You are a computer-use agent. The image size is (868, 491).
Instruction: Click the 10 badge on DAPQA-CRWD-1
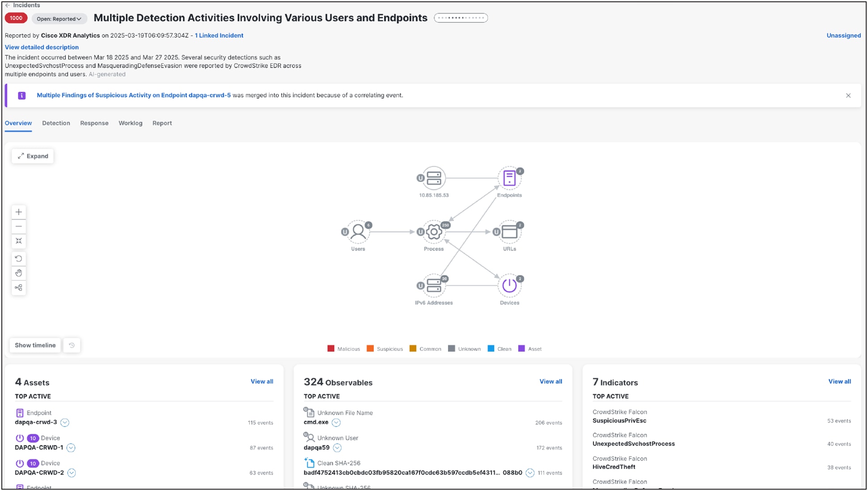tap(33, 438)
